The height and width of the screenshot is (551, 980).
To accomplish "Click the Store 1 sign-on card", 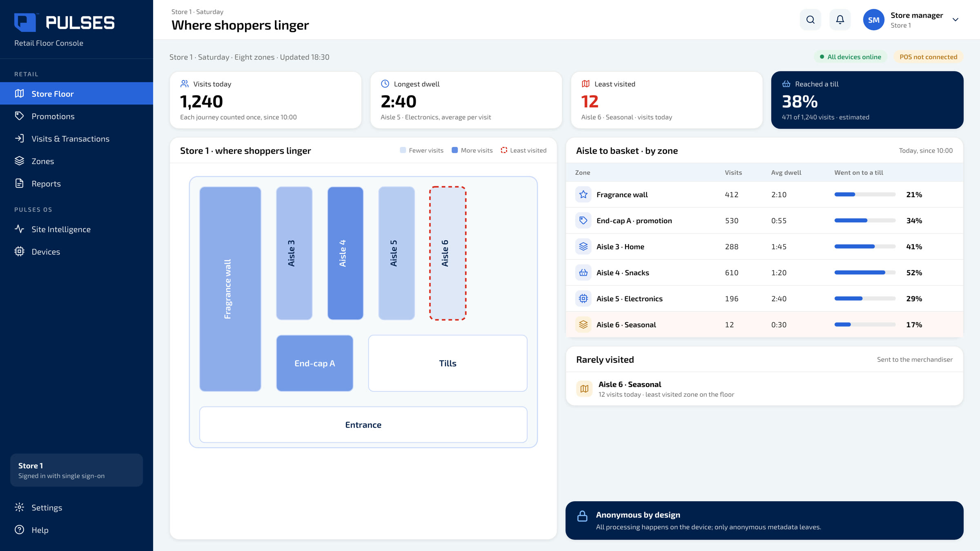I will pyautogui.click(x=76, y=470).
